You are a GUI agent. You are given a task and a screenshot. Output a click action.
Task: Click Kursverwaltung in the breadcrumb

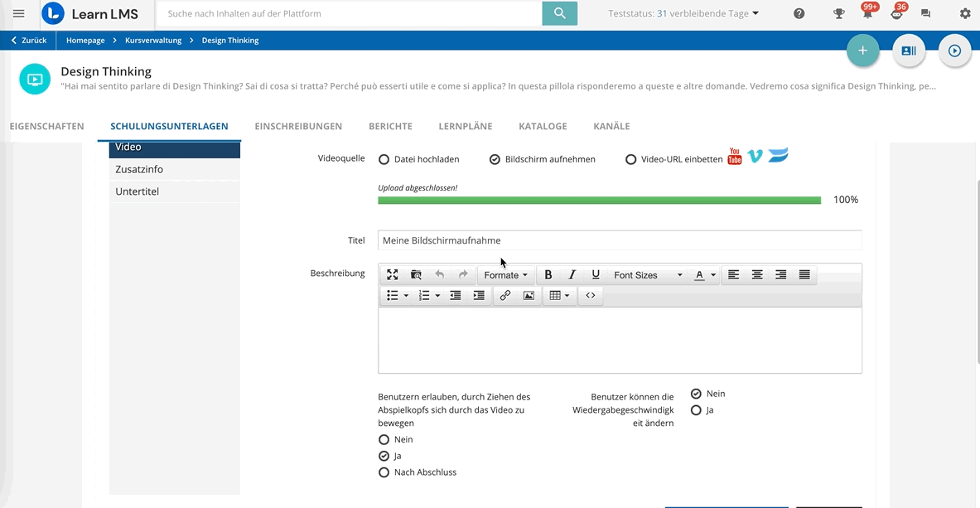(153, 41)
